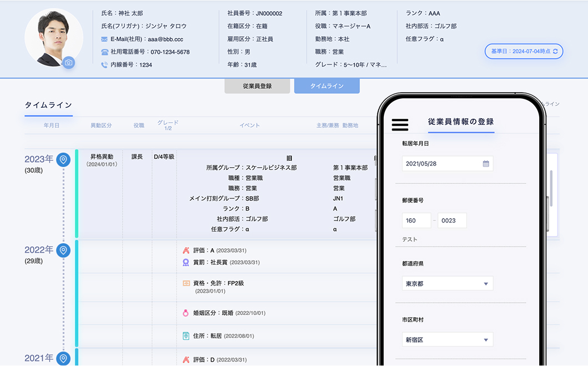Click the 賞罰 award medal icon
The image size is (588, 366).
coord(186,262)
